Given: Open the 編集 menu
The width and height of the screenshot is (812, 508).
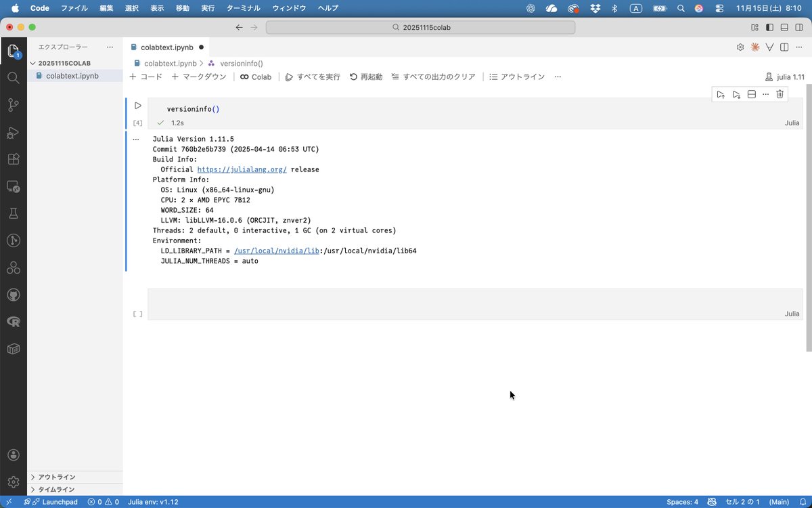Looking at the screenshot, I should tap(106, 8).
